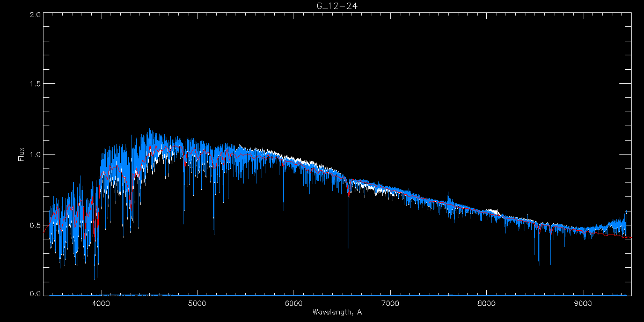Click the Flux y-axis label
This screenshot has height=322, width=644.
(21, 155)
